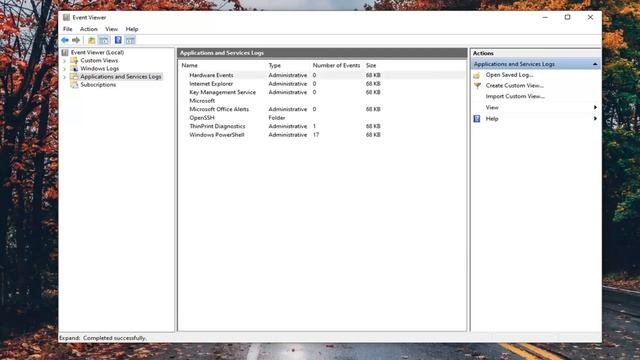Click the Event Viewer (Local) root icon
The width and height of the screenshot is (640, 360).
pyautogui.click(x=65, y=52)
